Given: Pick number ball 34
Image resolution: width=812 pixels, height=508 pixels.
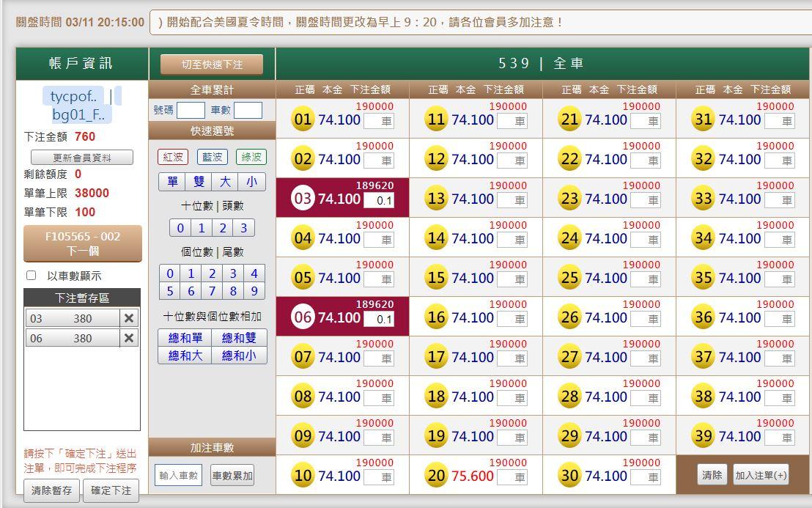Looking at the screenshot, I should (x=704, y=238).
